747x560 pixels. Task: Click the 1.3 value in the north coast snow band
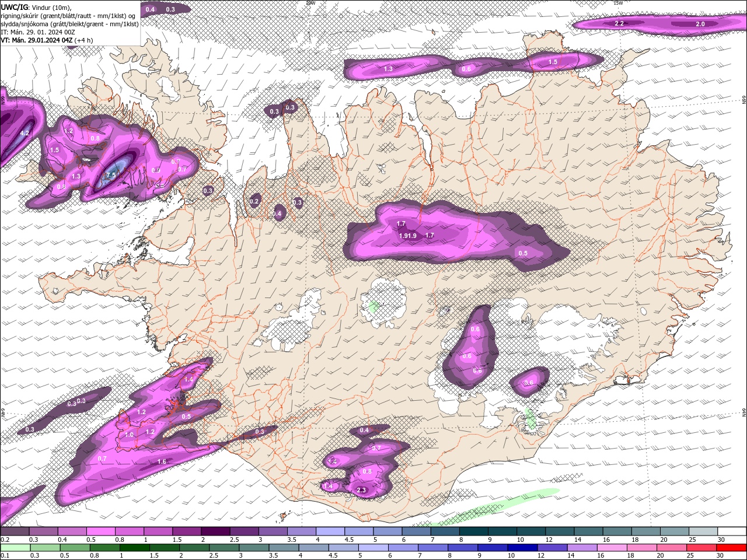click(x=388, y=69)
